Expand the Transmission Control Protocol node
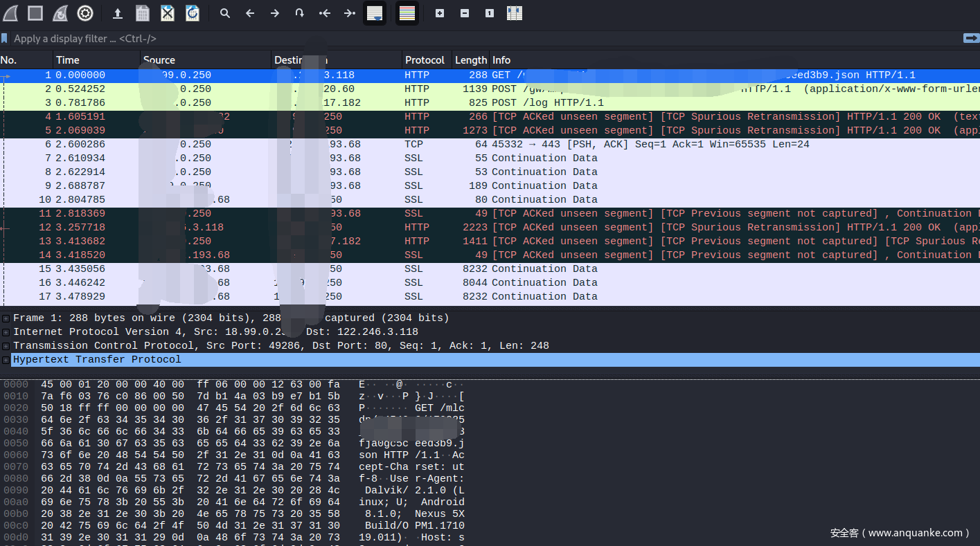The width and height of the screenshot is (980, 546). [x=6, y=346]
